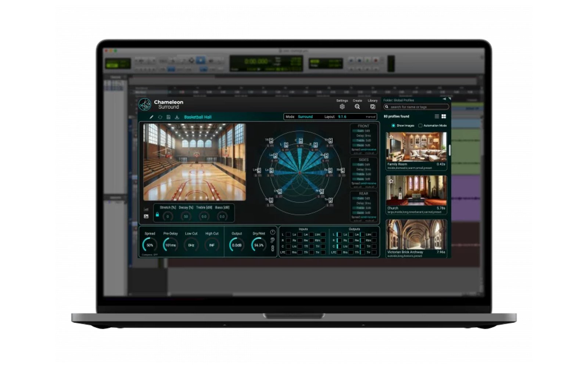
Task: Click the picture icon below the hall image
Action: 146,216
